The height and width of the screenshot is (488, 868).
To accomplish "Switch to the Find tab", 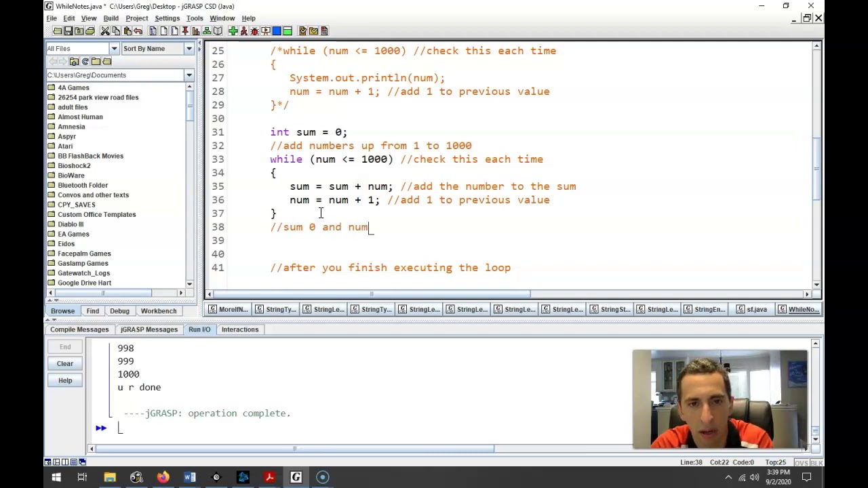I will click(92, 311).
